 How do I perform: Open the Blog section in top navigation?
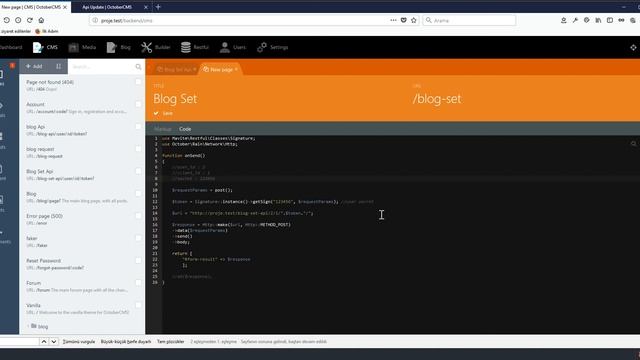(118, 47)
